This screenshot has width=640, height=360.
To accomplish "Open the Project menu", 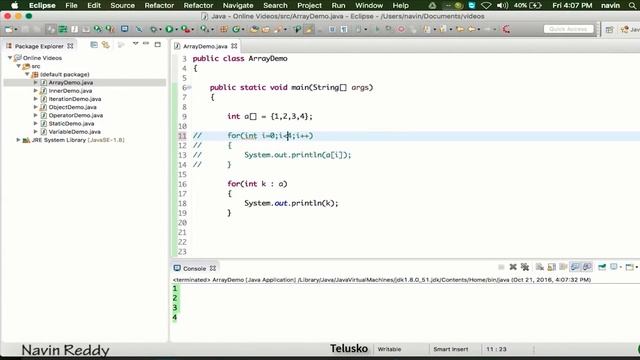I will coord(309,5).
